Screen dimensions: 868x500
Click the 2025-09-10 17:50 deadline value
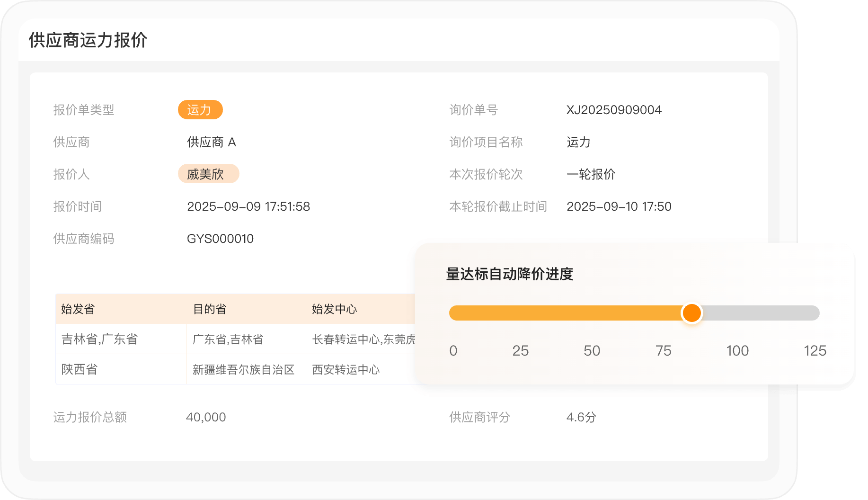click(619, 206)
